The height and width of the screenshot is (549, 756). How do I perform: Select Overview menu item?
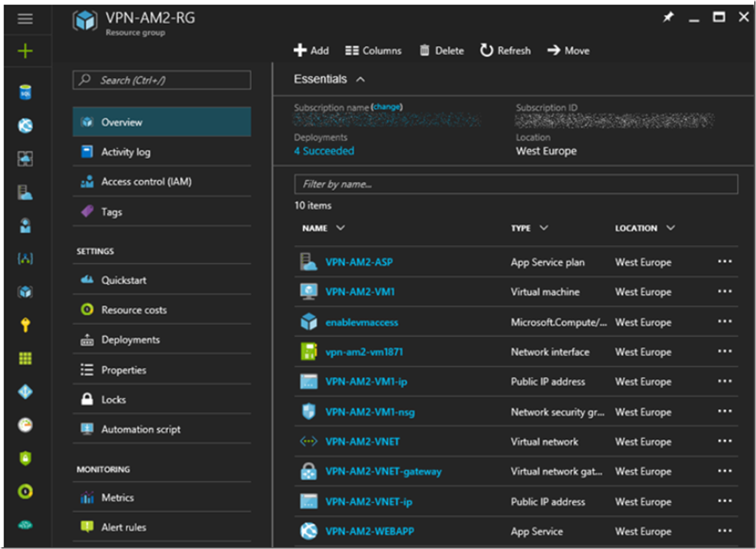(x=162, y=122)
